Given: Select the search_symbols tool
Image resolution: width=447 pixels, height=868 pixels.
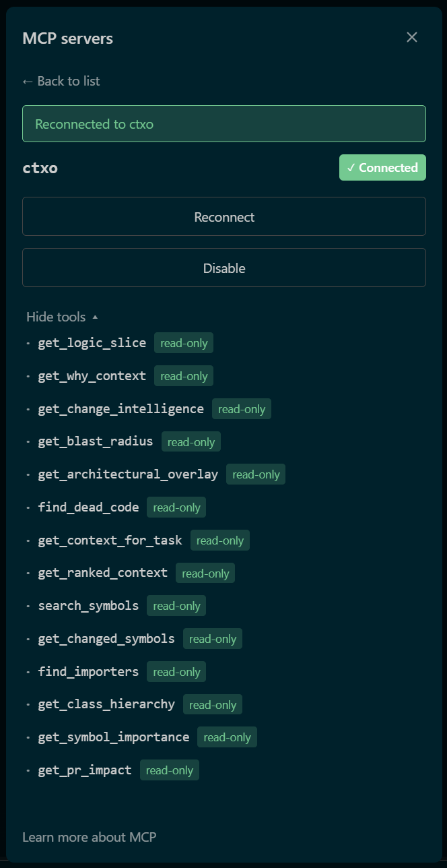Looking at the screenshot, I should point(88,606).
